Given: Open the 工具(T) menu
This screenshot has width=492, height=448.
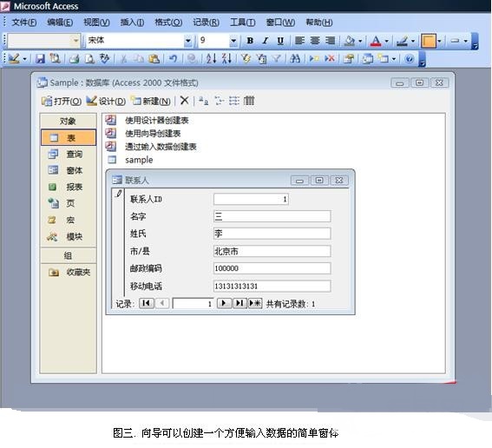Looking at the screenshot, I should (243, 23).
